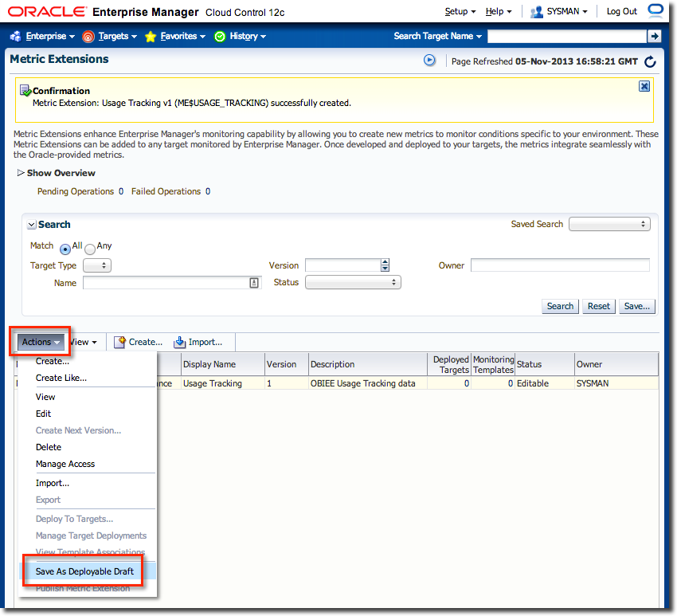Collapse the Search panel
Image resolution: width=677 pixels, height=616 pixels.
pyautogui.click(x=32, y=226)
